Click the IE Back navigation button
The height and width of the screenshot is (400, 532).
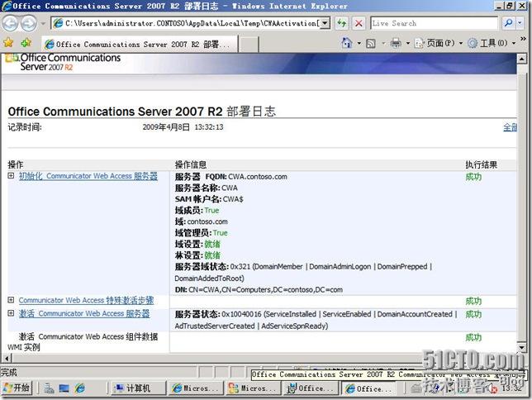[x=10, y=23]
